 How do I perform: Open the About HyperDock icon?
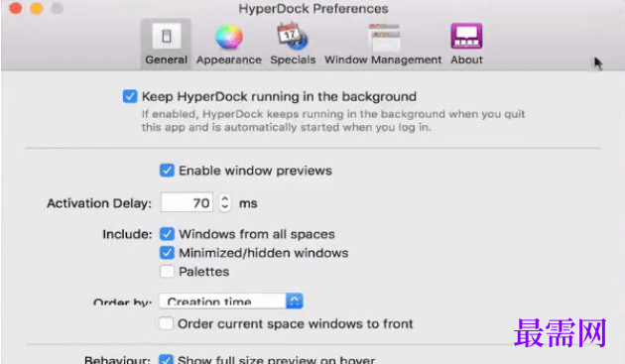[466, 36]
